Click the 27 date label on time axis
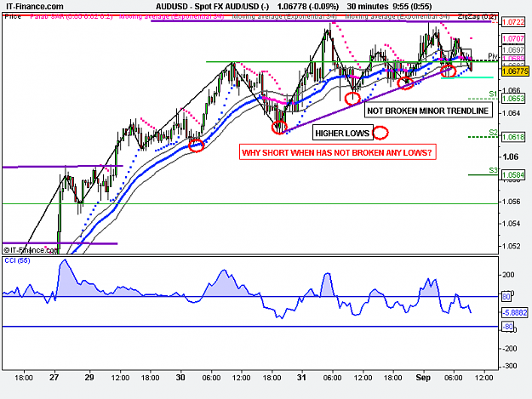The width and height of the screenshot is (532, 399). click(54, 377)
